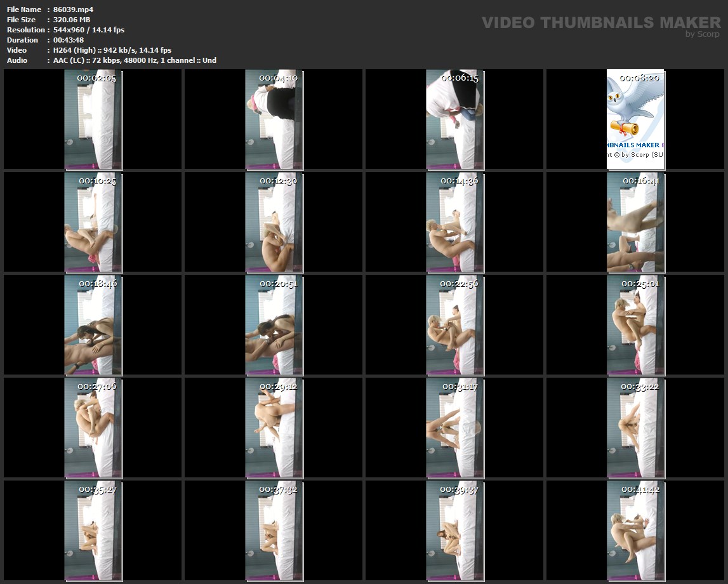Click the thumbnail at timestamp 00:22:56
This screenshot has width=728, height=584.
pos(455,325)
